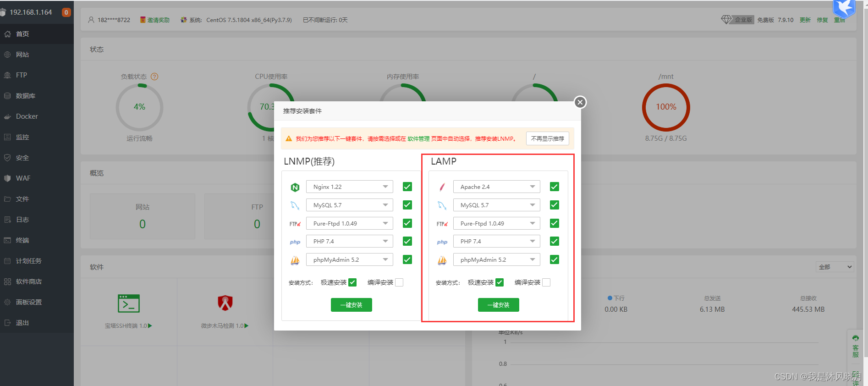Click the 4% load status gauge
The image size is (868, 386).
pos(139,107)
